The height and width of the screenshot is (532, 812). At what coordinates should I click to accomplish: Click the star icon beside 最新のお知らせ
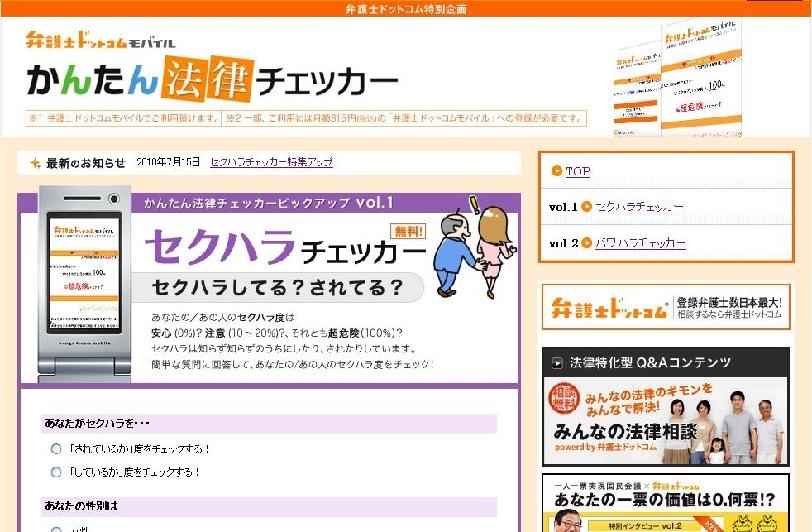pos(36,163)
